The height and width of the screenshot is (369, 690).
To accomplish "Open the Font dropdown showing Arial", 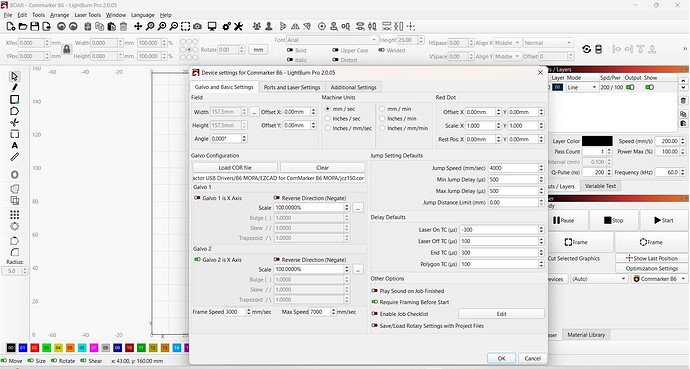I will click(x=332, y=40).
